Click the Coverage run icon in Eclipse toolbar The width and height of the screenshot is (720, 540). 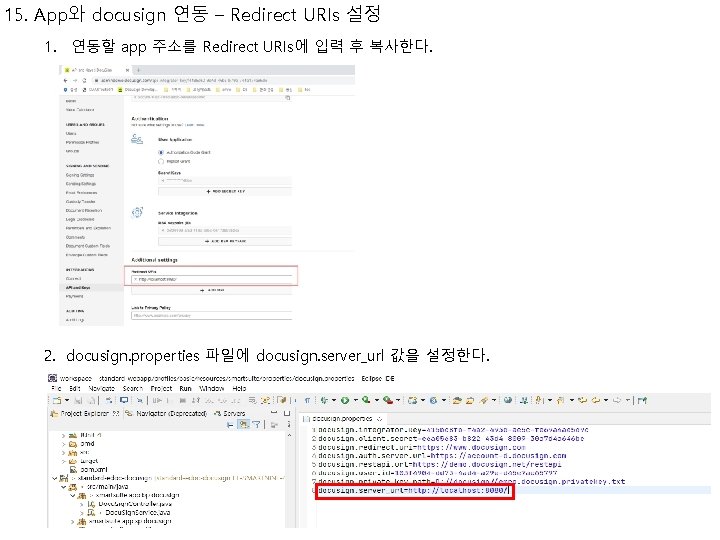pos(366,400)
